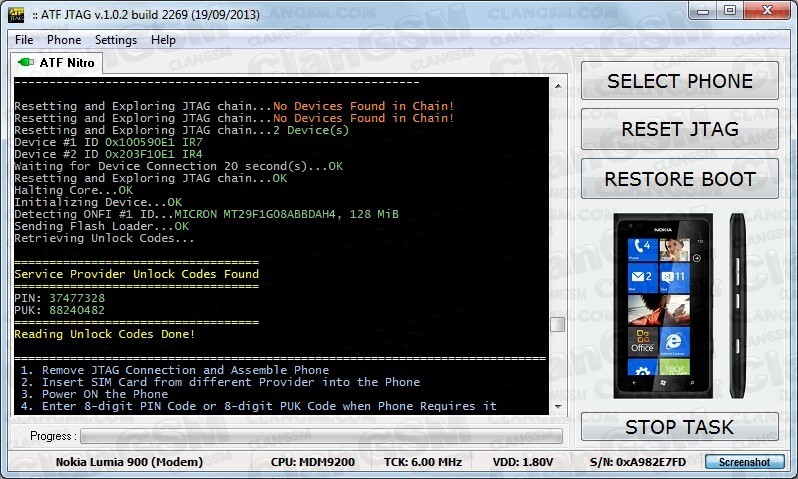This screenshot has width=798, height=479.
Task: Click the Progress bar
Action: tap(321, 436)
